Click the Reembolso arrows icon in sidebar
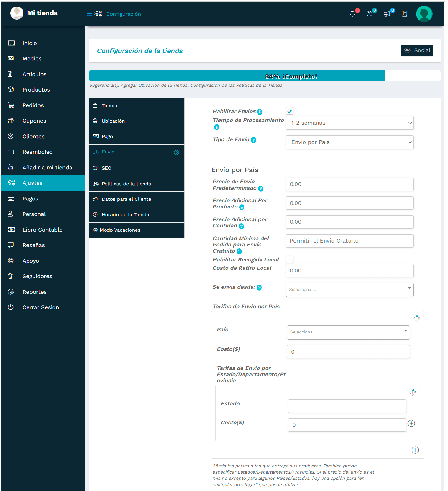Image resolution: width=448 pixels, height=491 pixels. tap(11, 152)
